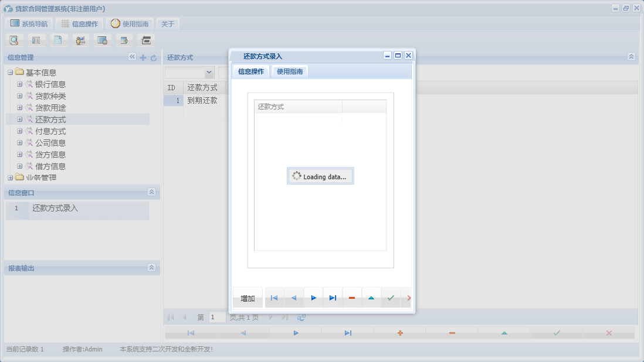Click bottom navigator orange plus add icon
The width and height of the screenshot is (644, 362).
[400, 333]
